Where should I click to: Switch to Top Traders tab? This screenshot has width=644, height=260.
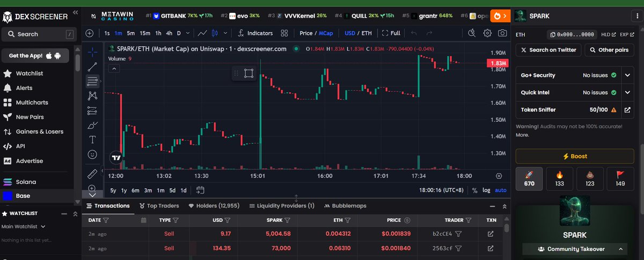(x=159, y=206)
